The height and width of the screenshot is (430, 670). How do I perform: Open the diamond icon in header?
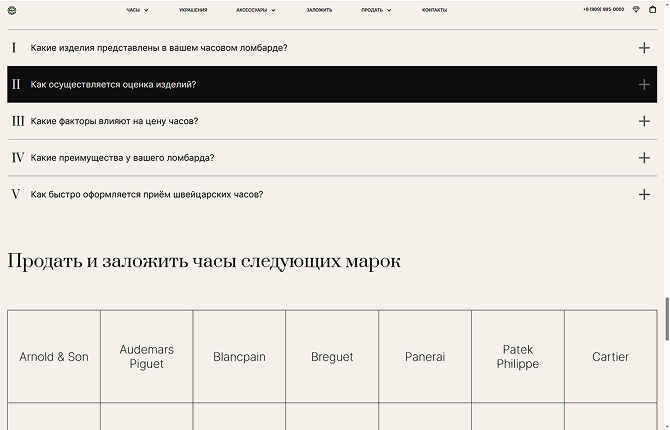(x=636, y=9)
